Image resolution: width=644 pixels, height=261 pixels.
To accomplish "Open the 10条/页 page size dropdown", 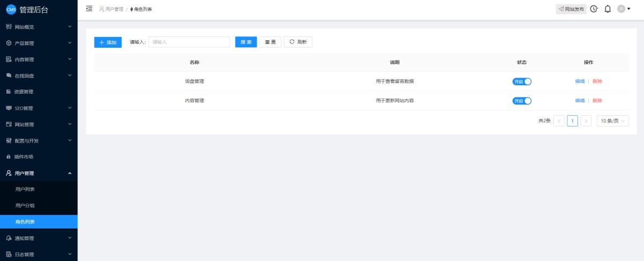I will [x=612, y=121].
